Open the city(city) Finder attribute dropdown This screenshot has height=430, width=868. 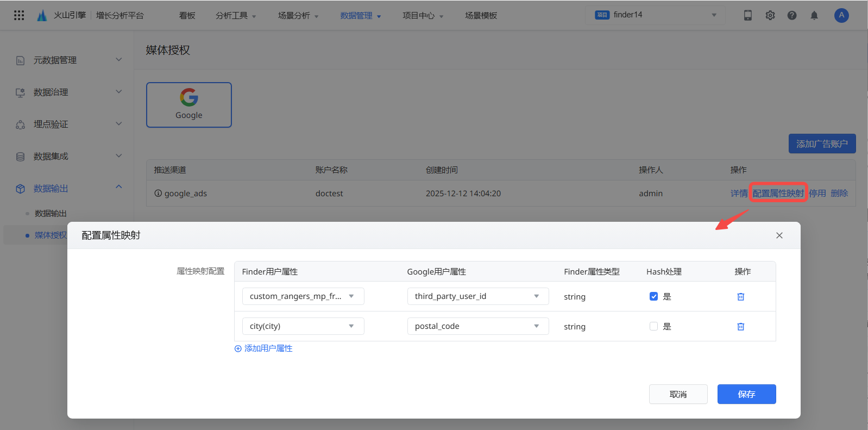(x=303, y=326)
